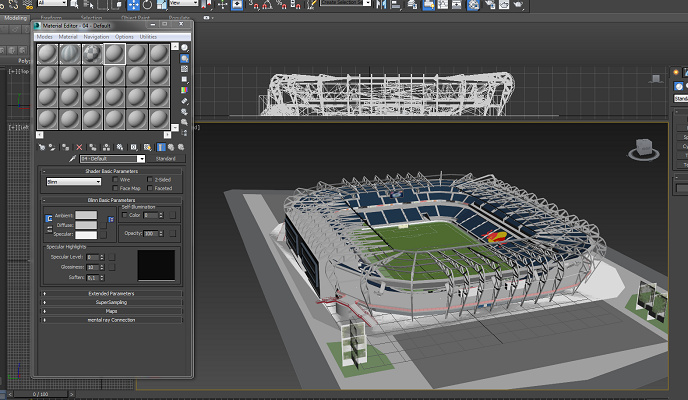Open Material Editor Options icon
Viewport: 688px width, 400px height.
click(185, 112)
